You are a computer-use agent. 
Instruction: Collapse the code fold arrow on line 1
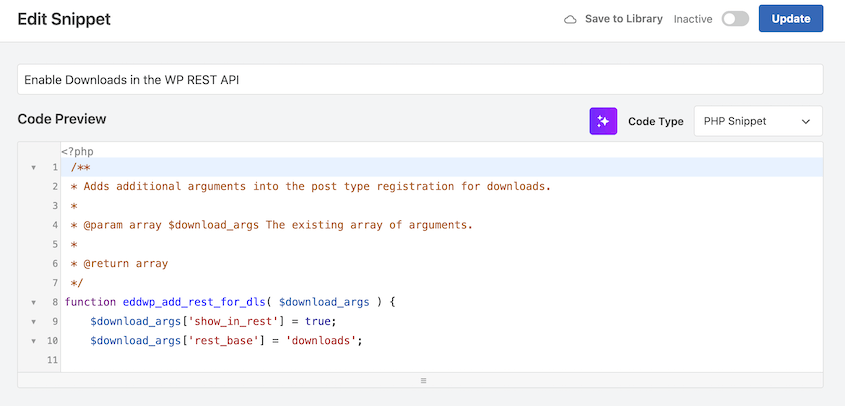pyautogui.click(x=33, y=168)
